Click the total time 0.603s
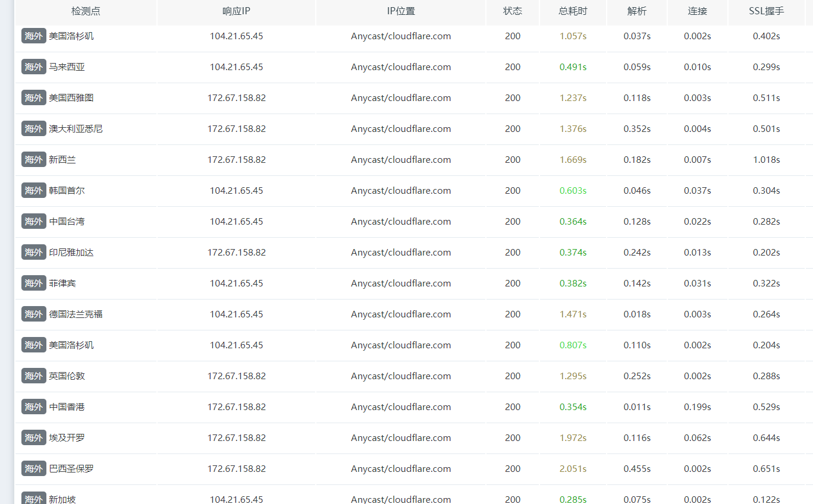Viewport: 813px width, 504px height. (x=573, y=191)
